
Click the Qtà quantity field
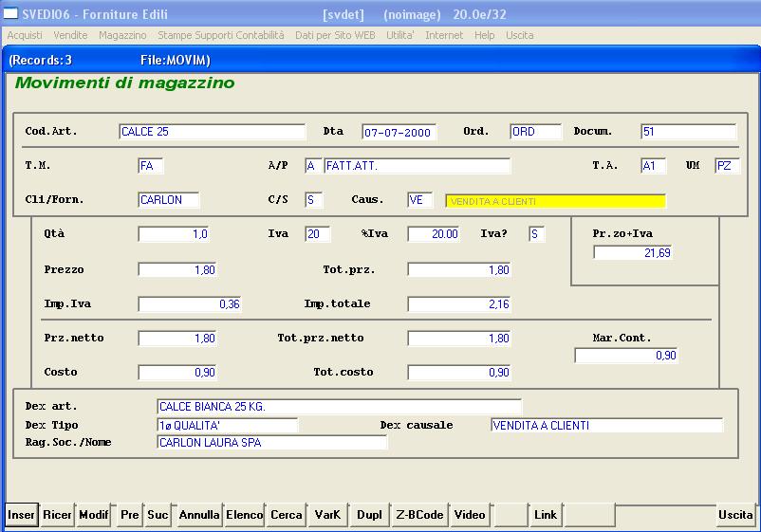174,234
